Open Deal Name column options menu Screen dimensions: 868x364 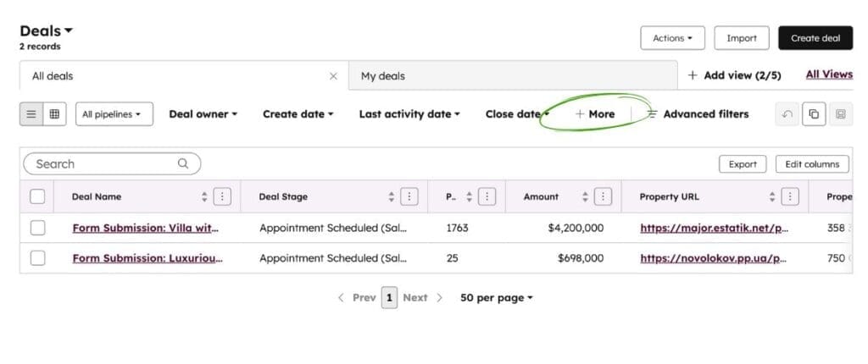coord(222,196)
